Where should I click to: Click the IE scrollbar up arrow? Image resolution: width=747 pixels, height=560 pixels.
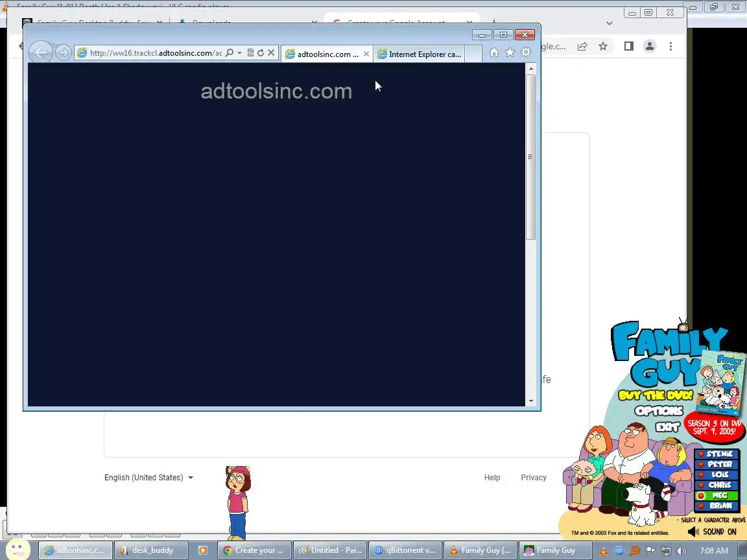pyautogui.click(x=530, y=69)
